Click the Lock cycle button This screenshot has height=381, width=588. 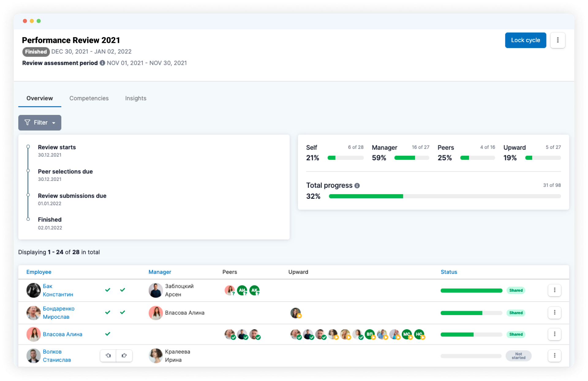tap(525, 40)
